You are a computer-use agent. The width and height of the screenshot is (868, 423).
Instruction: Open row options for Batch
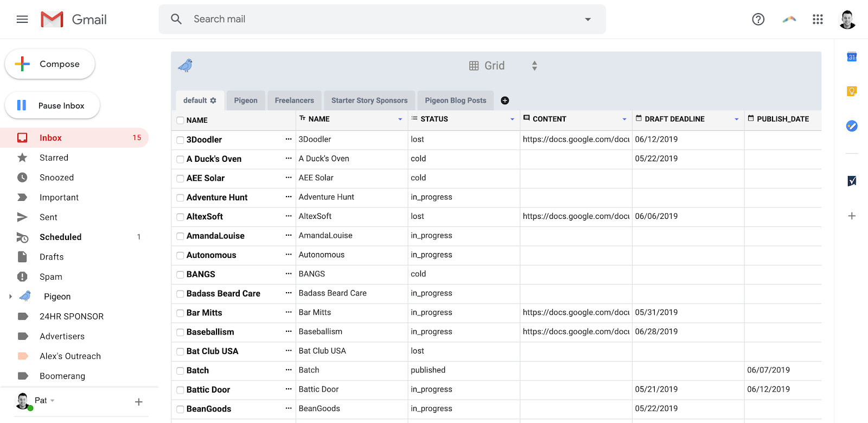289,370
